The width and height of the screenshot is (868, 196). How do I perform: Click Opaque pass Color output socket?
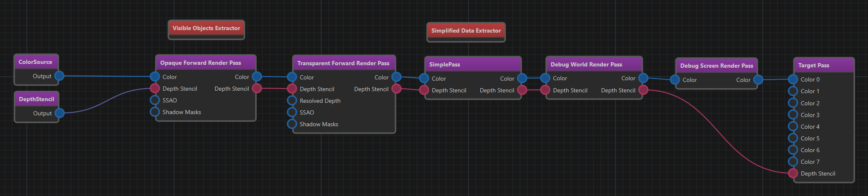[257, 77]
